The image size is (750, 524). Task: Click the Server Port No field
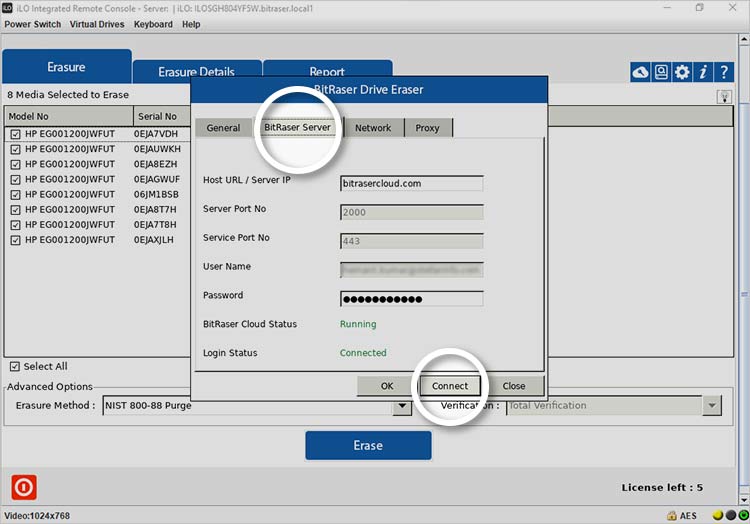412,212
